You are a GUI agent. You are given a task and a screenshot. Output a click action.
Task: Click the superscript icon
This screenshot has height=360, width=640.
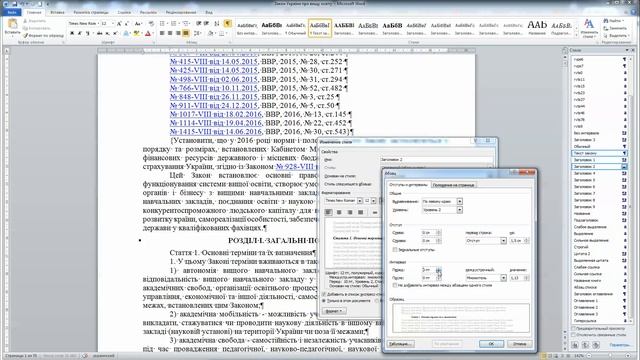tap(115, 33)
